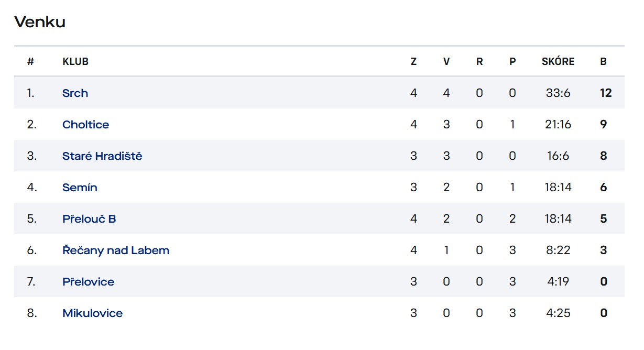Click Srch's score 33:6
644x350 pixels.
click(x=558, y=93)
